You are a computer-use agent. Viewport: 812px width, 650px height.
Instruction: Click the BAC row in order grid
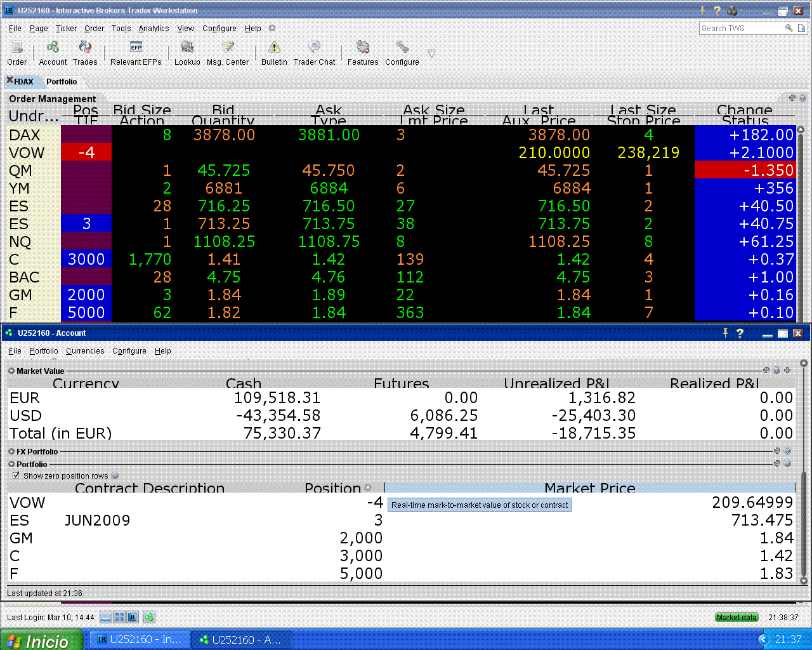pos(401,277)
